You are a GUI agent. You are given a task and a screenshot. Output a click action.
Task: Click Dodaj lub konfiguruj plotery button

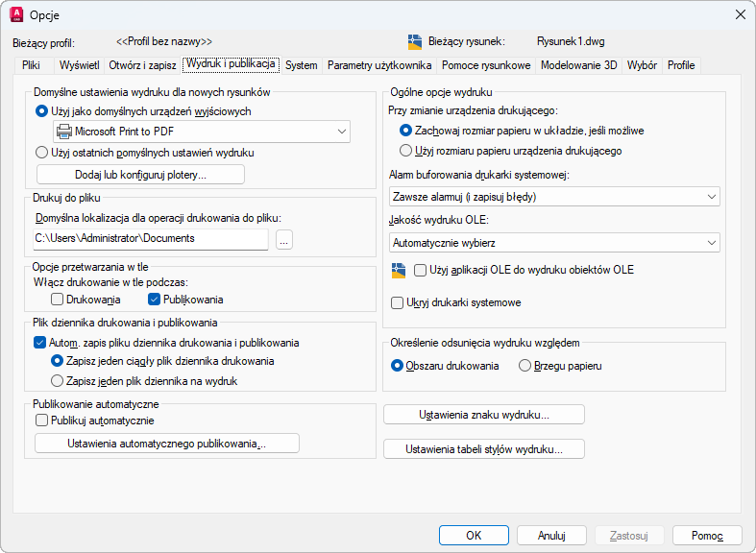140,175
